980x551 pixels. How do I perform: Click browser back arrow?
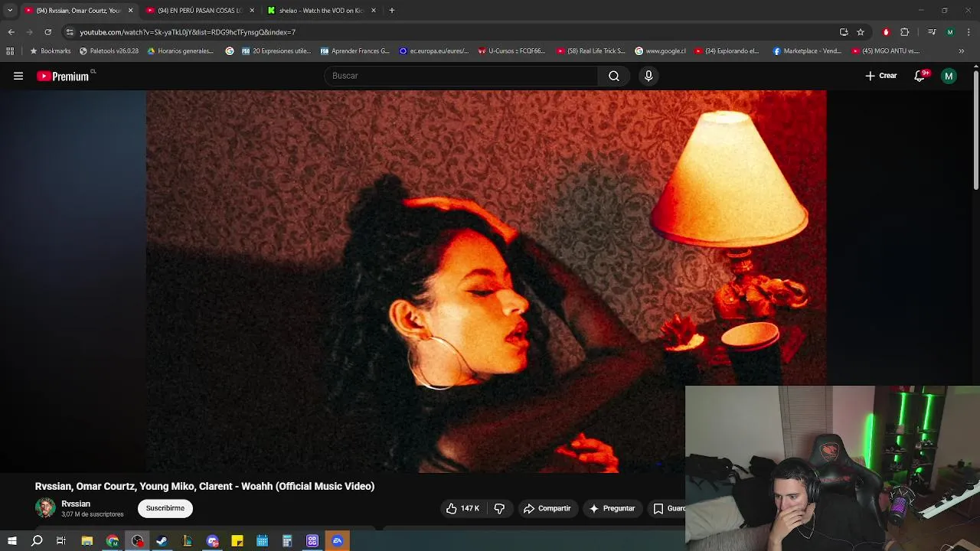point(11,32)
